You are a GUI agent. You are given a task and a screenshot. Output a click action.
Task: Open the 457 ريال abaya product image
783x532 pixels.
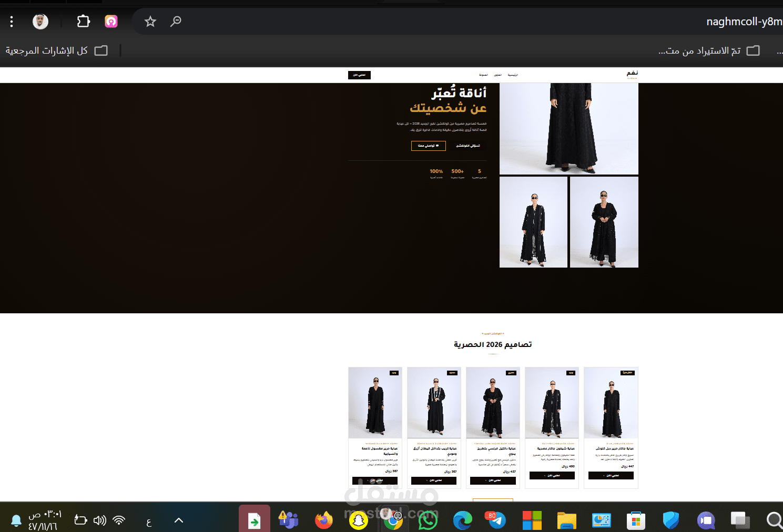[493, 403]
